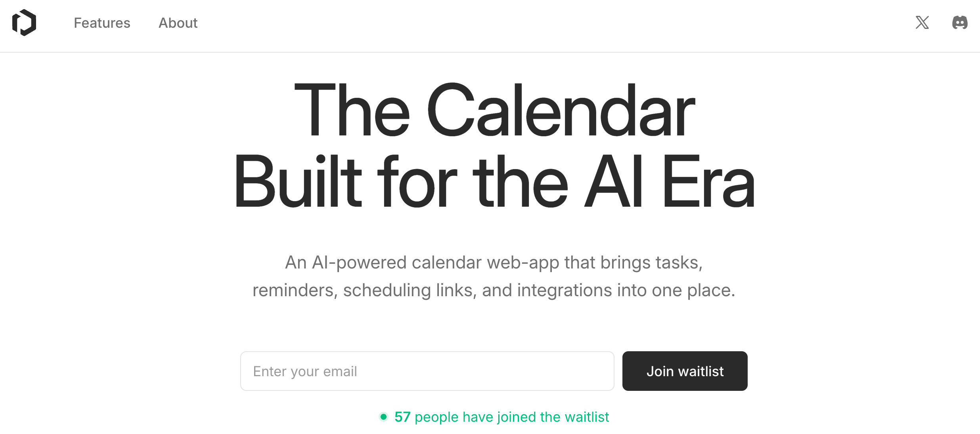Go to the About nav item

click(x=178, y=23)
